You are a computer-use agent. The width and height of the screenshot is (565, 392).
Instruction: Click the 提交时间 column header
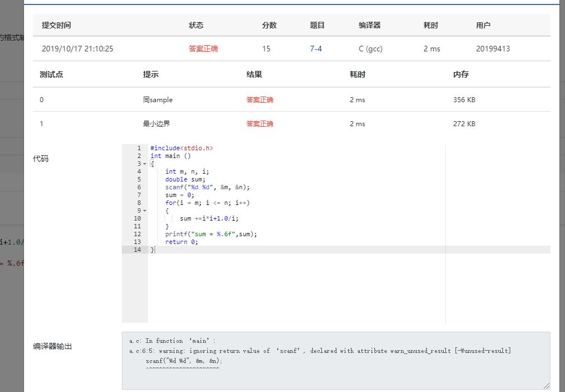pyautogui.click(x=56, y=25)
